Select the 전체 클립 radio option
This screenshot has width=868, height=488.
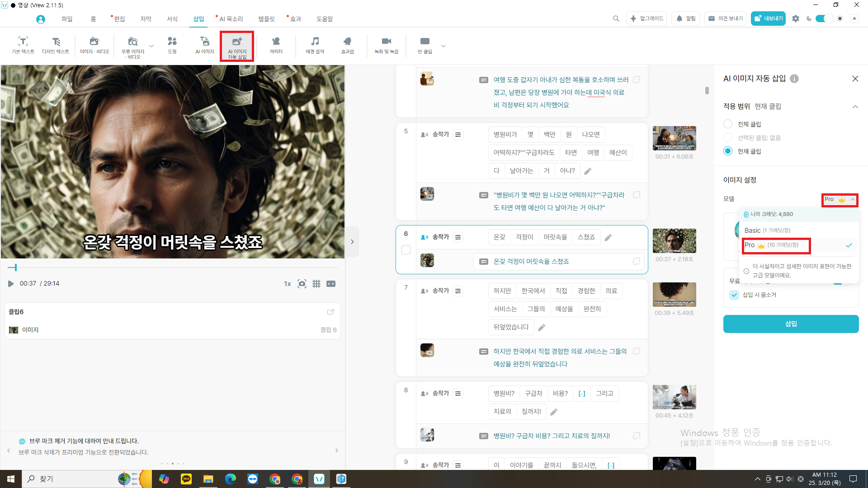[728, 124]
